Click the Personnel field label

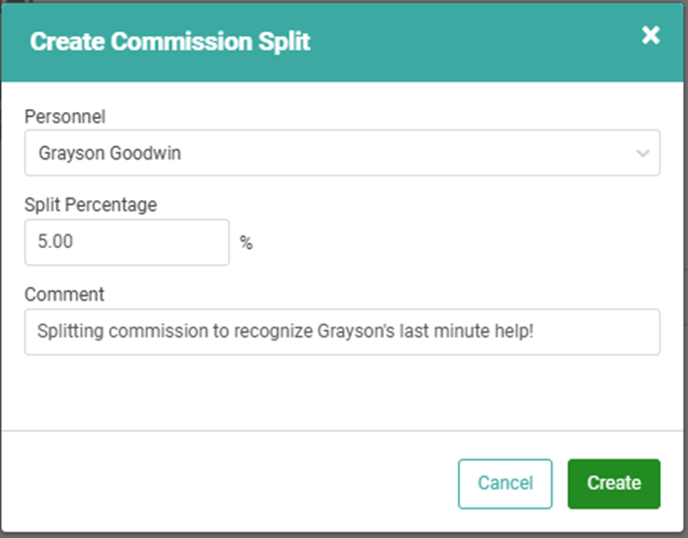click(x=65, y=117)
